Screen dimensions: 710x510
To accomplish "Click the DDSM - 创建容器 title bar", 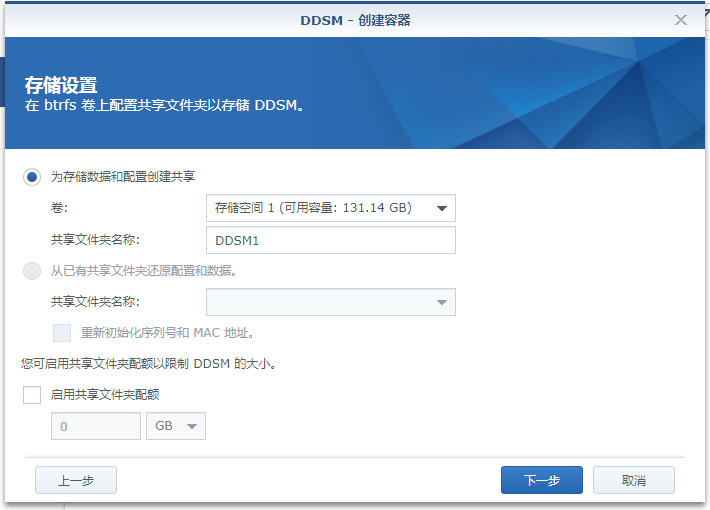I will point(355,20).
